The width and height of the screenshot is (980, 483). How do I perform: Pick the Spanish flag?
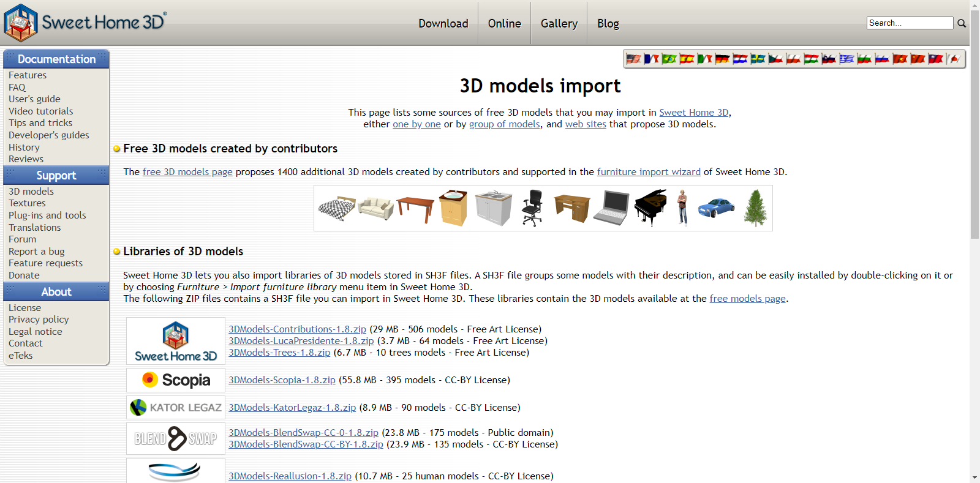pos(687,59)
